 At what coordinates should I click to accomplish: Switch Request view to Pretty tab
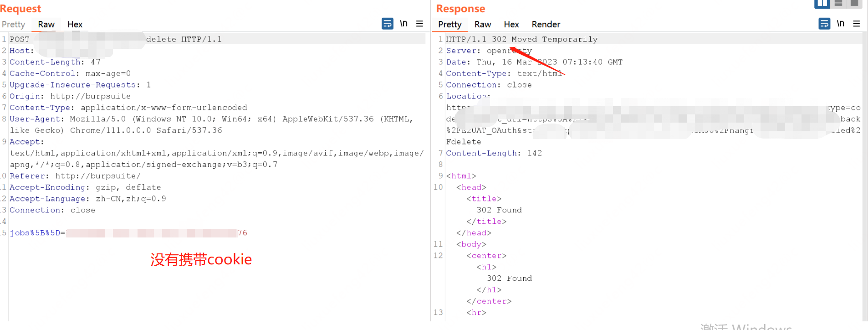13,25
